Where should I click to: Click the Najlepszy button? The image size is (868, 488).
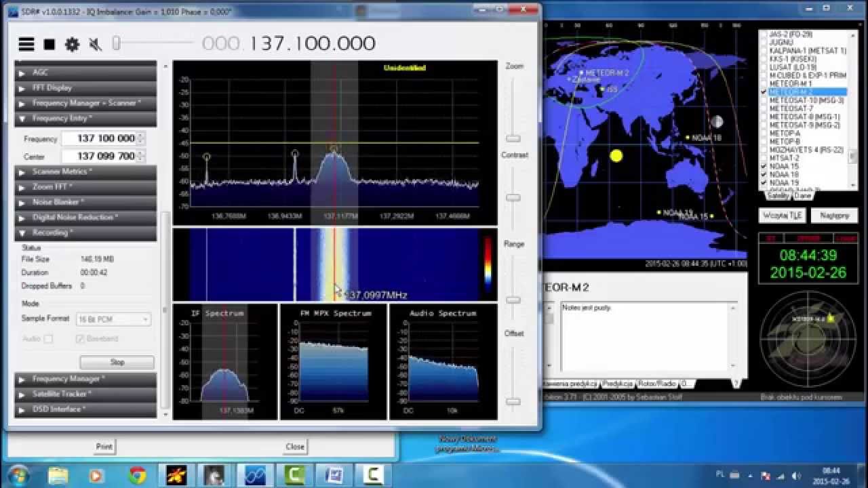[x=834, y=216]
